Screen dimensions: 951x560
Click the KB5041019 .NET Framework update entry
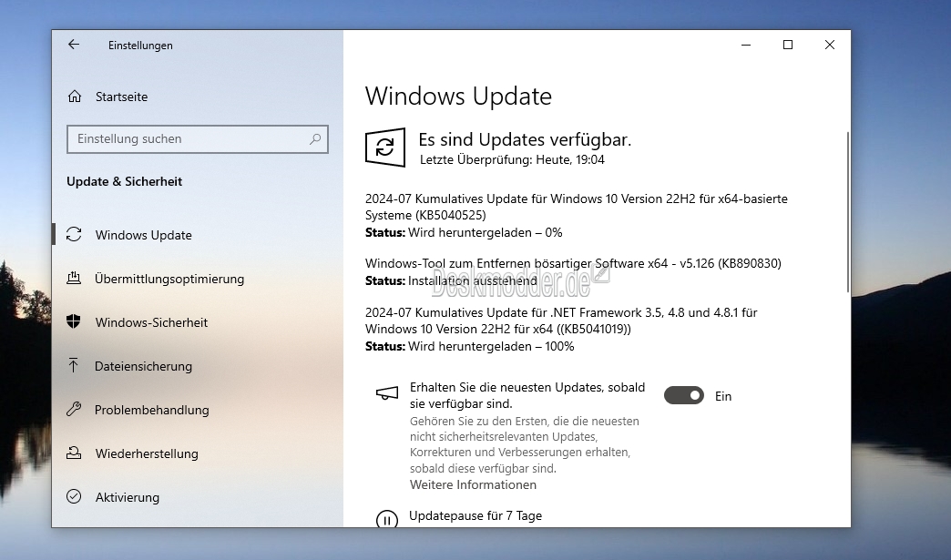(x=561, y=321)
